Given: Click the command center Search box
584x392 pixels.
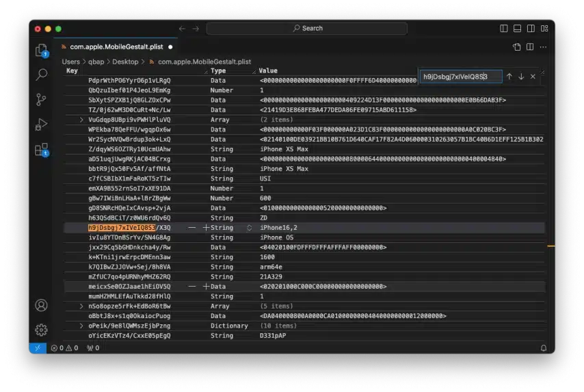Looking at the screenshot, I should (307, 28).
